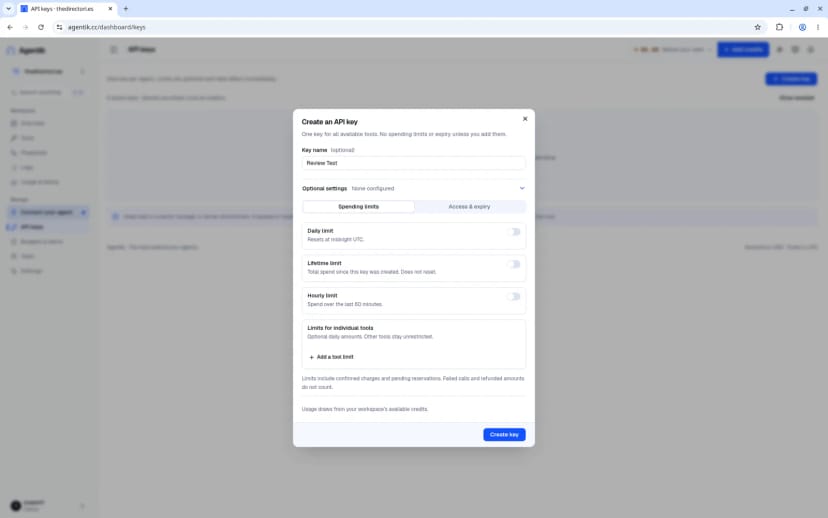Open the Chrome profile icon
Screen dimensions: 828x518
802,27
